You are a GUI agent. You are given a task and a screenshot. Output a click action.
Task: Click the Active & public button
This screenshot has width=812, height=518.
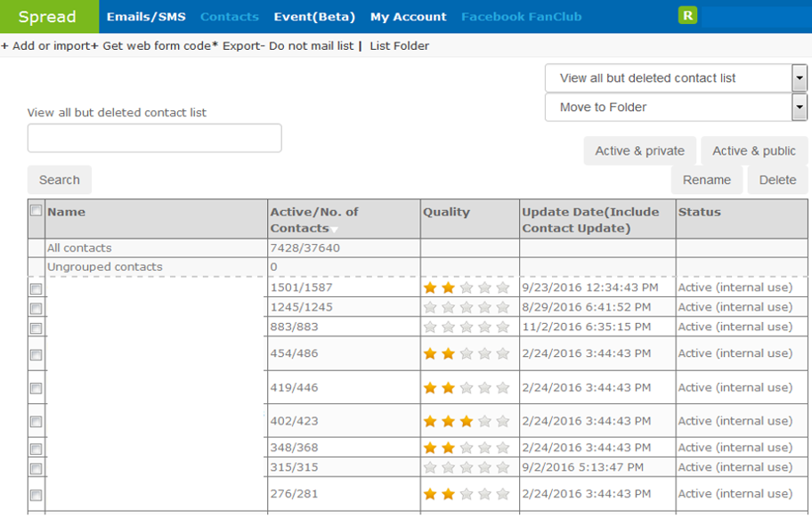point(754,151)
